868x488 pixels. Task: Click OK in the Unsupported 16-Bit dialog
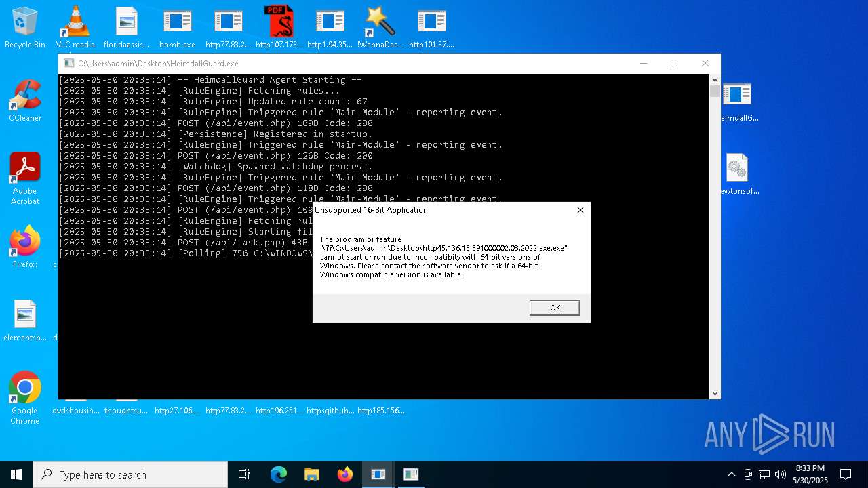[x=555, y=308]
